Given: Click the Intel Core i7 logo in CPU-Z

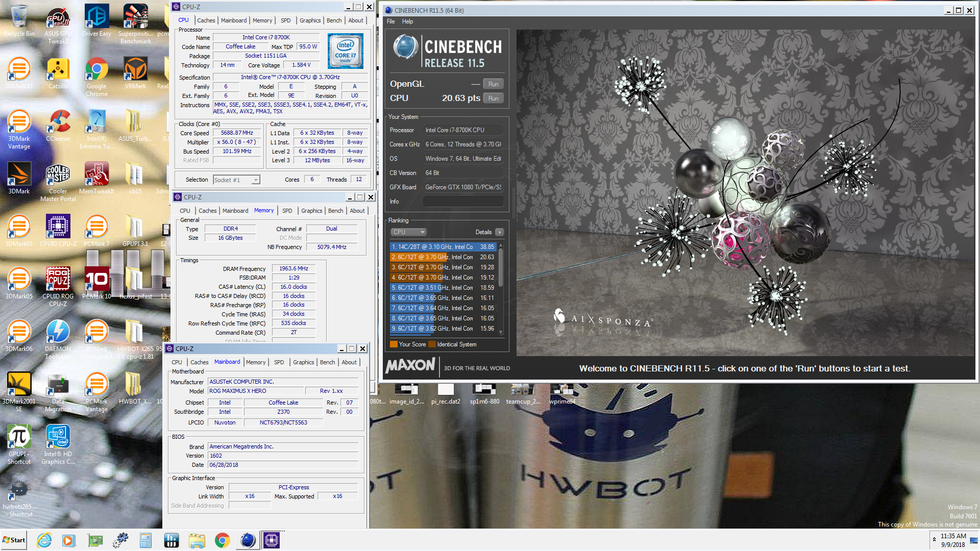Looking at the screenshot, I should pos(346,51).
